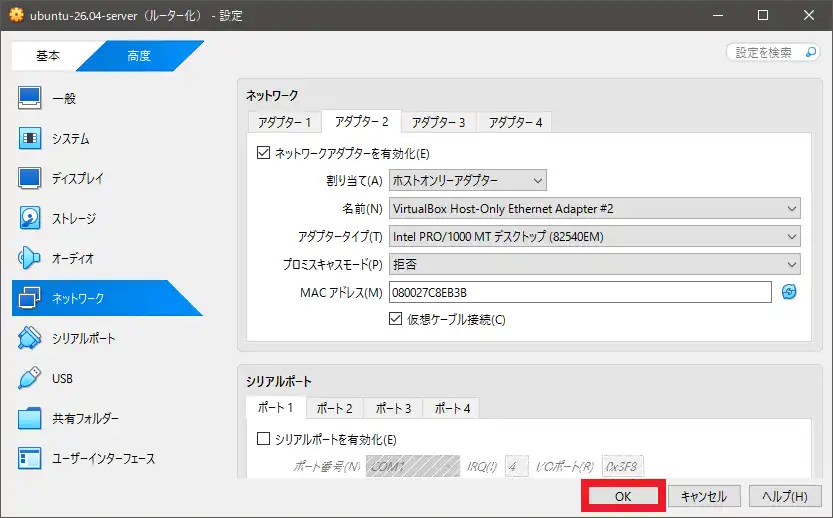Viewport: 833px width, 518px height.
Task: Regenerate MAC address with refresh icon
Action: coord(789,292)
